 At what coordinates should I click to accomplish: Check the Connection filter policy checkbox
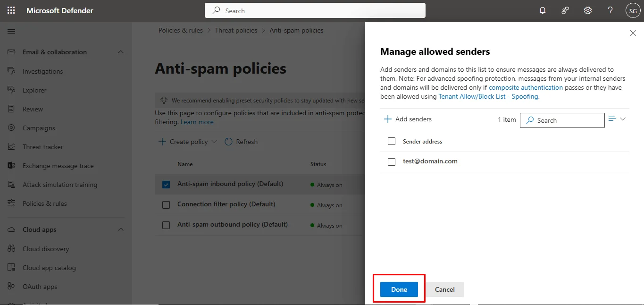[166, 205]
